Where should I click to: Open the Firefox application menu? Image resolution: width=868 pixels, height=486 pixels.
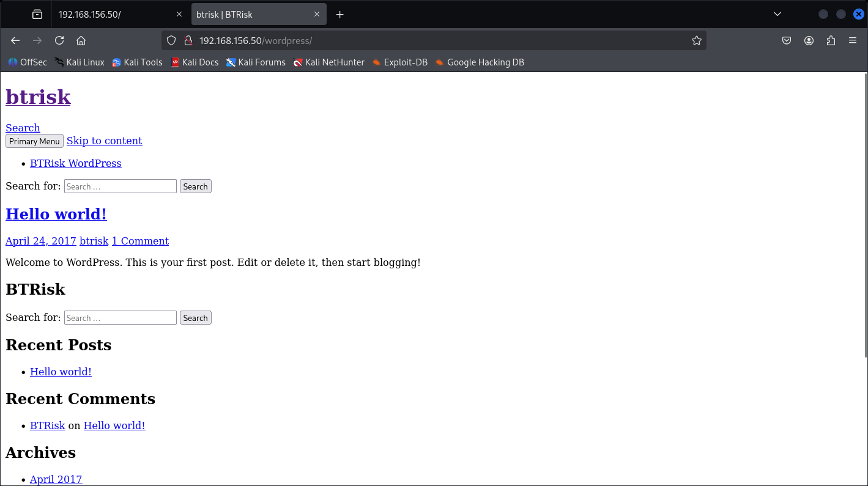click(x=853, y=40)
